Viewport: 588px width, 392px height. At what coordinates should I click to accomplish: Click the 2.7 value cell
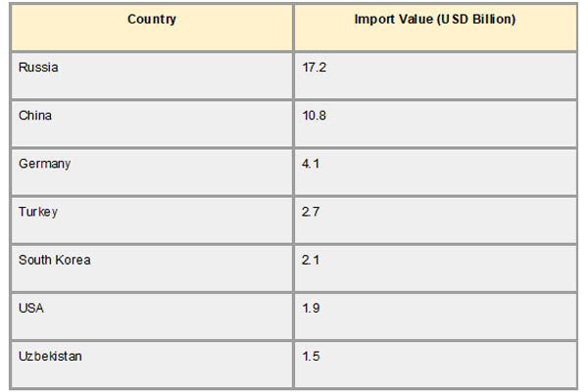311,212
